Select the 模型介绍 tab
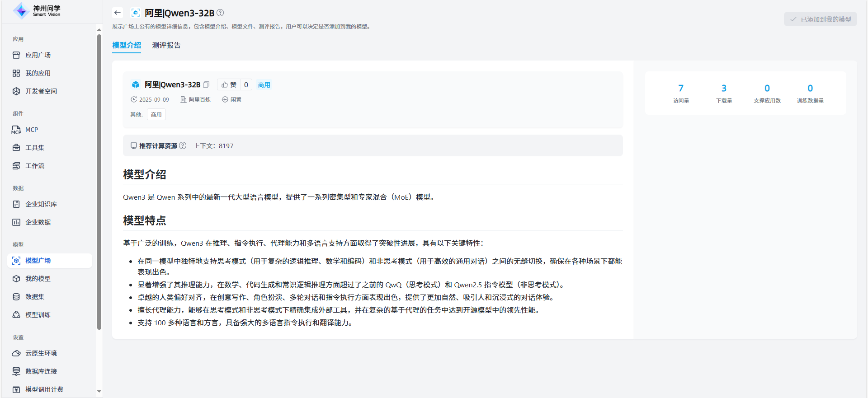The width and height of the screenshot is (868, 398). [127, 45]
